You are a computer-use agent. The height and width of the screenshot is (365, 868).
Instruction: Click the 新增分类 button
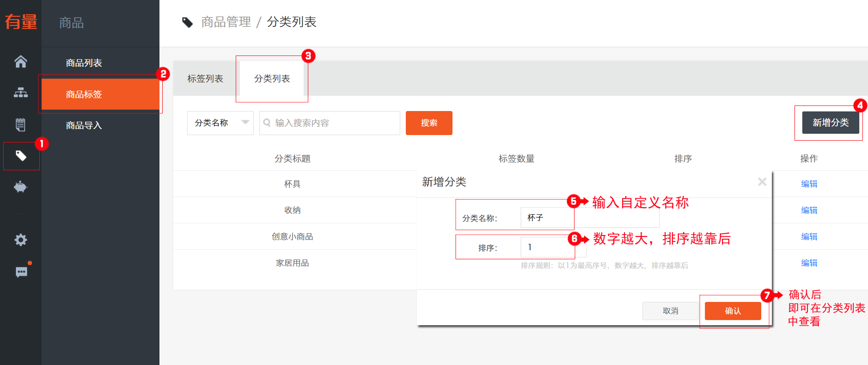(x=830, y=123)
